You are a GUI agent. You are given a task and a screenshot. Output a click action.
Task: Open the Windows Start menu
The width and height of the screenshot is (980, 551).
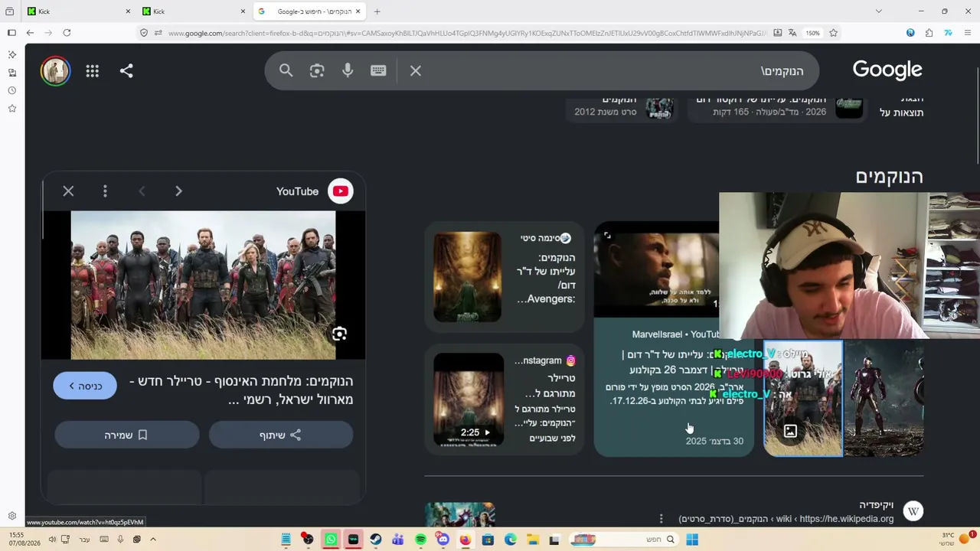[x=692, y=540]
